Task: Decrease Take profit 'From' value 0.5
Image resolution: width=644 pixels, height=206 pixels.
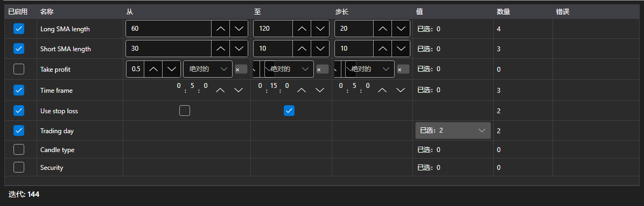Action: pos(171,69)
